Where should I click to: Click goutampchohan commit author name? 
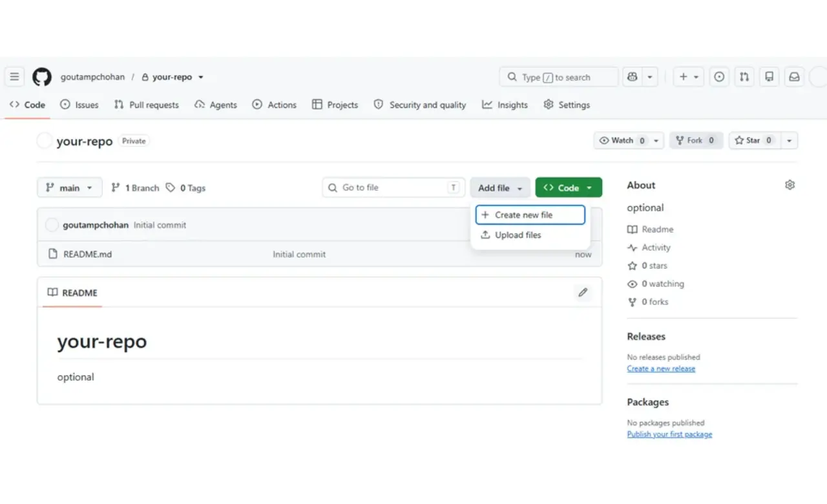point(96,225)
